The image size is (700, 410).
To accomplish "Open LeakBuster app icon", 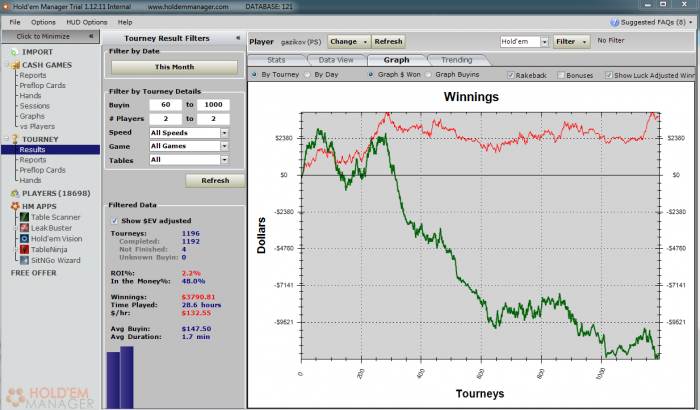I will point(25,228).
